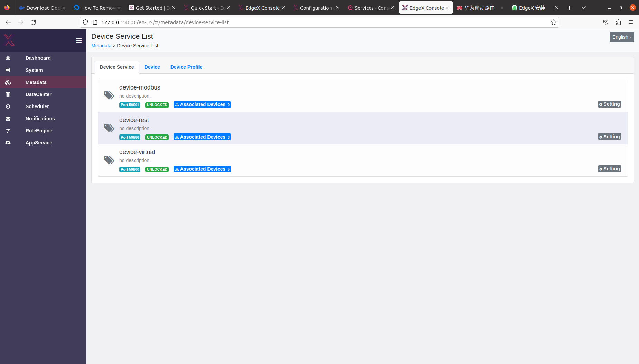
Task: Click Associated Devices badge for device-virtual
Action: pos(202,169)
